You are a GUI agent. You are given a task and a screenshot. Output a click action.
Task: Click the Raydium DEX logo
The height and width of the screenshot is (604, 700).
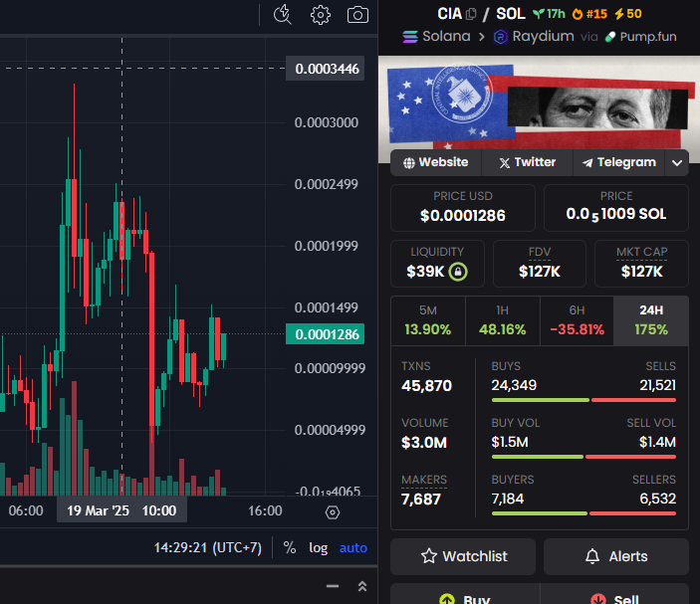point(501,37)
